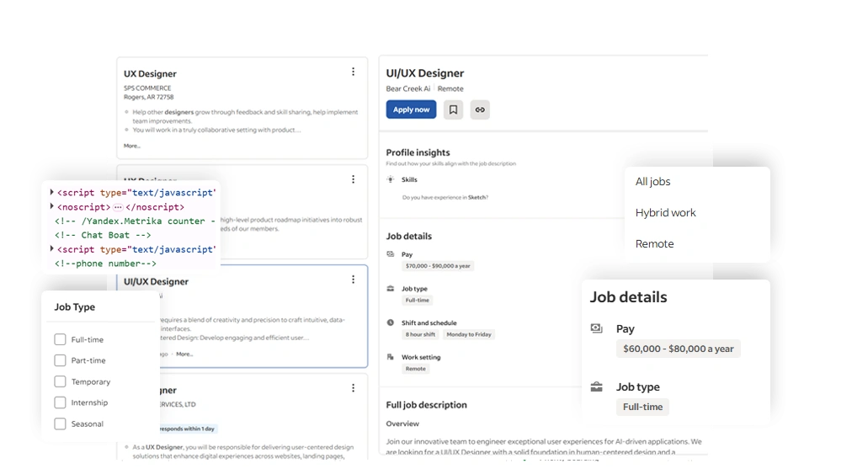Check the Part-time job type box
The width and height of the screenshot is (868, 469).
click(x=60, y=360)
